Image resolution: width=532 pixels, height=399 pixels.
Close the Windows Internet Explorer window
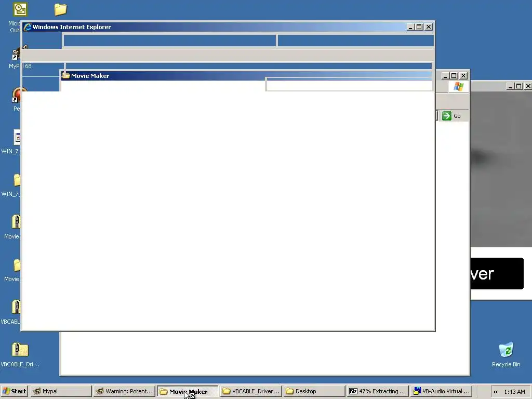(x=429, y=27)
